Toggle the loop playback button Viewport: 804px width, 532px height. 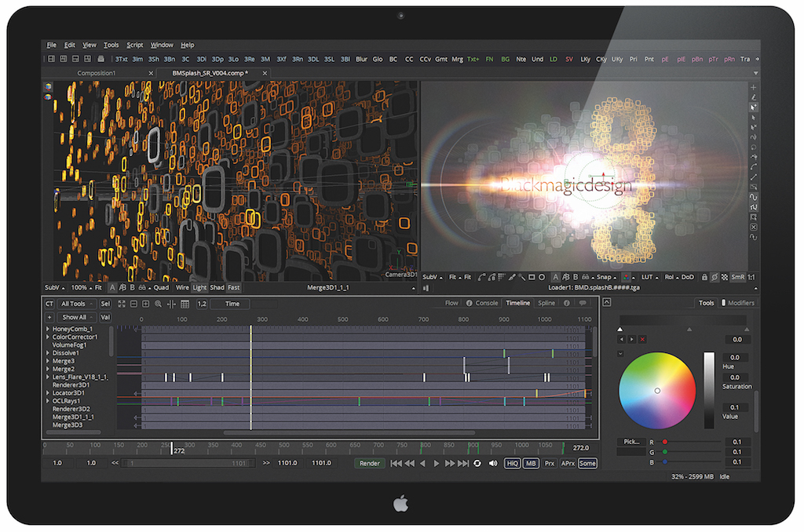click(x=477, y=463)
